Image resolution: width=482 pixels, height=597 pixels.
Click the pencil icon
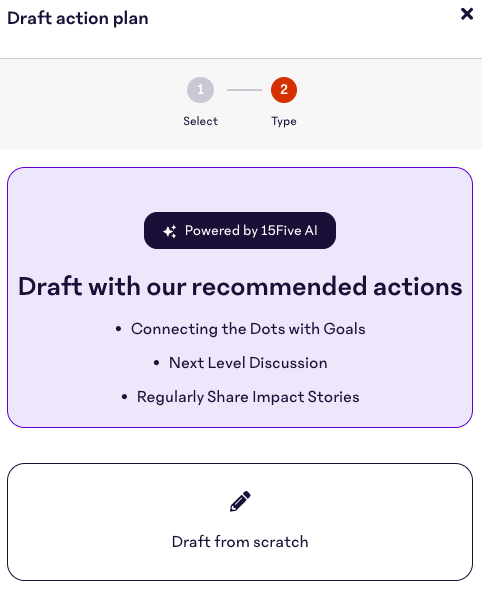point(240,501)
